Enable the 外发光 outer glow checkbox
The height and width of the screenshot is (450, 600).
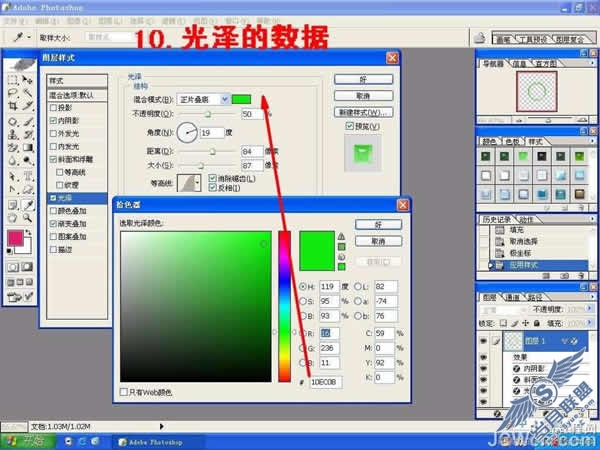point(54,134)
